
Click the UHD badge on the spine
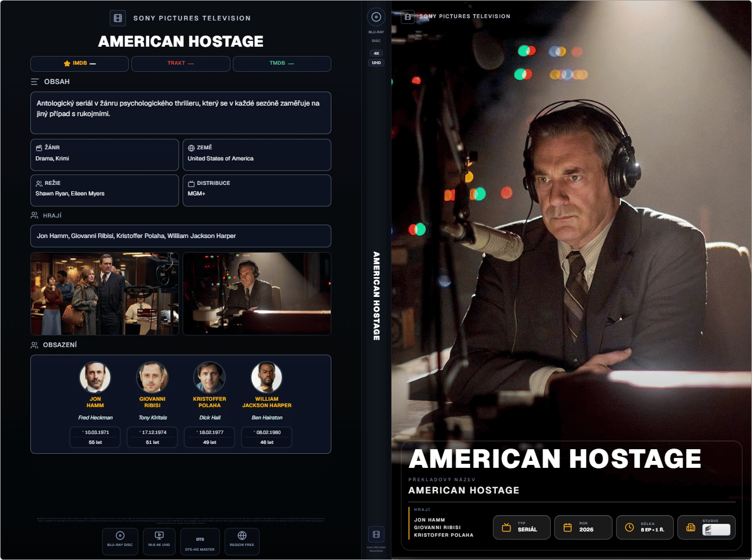[x=376, y=63]
